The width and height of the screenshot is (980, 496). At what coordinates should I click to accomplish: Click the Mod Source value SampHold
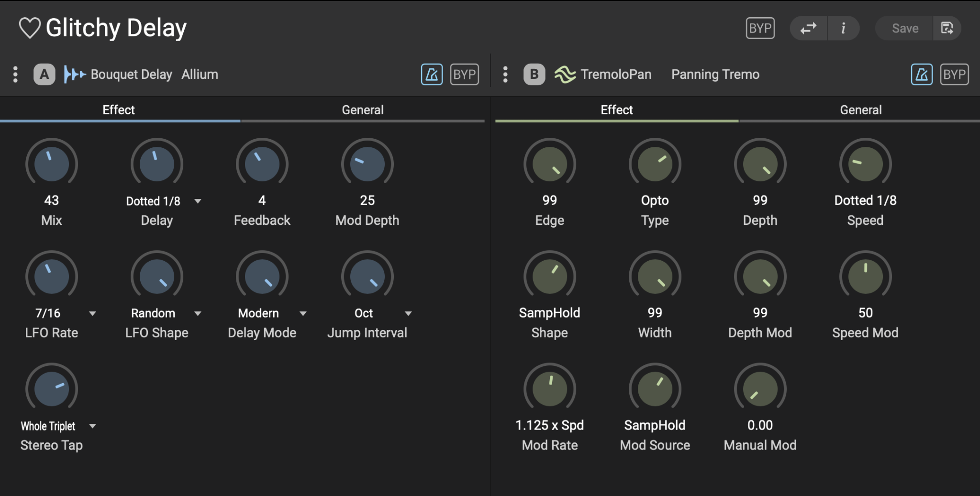[x=655, y=425]
